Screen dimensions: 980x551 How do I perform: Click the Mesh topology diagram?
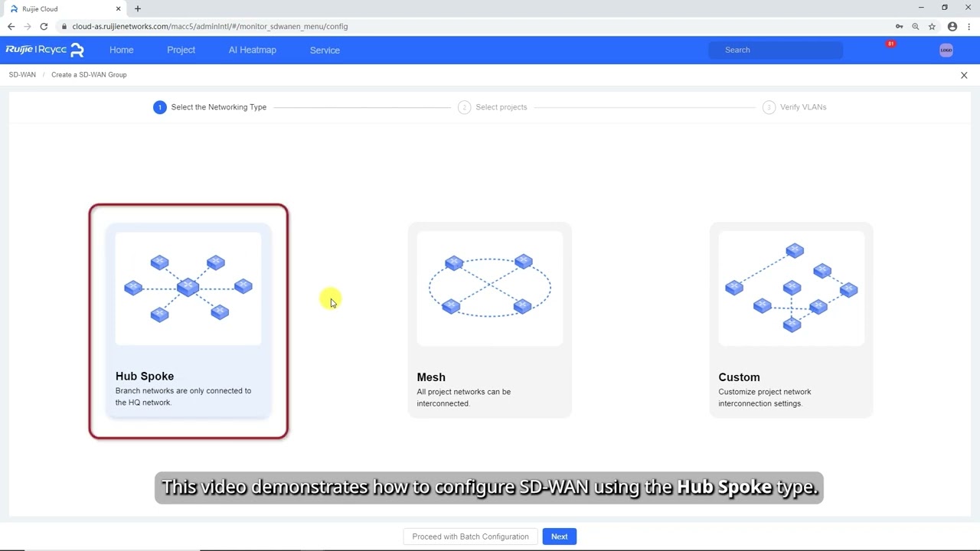pos(490,288)
